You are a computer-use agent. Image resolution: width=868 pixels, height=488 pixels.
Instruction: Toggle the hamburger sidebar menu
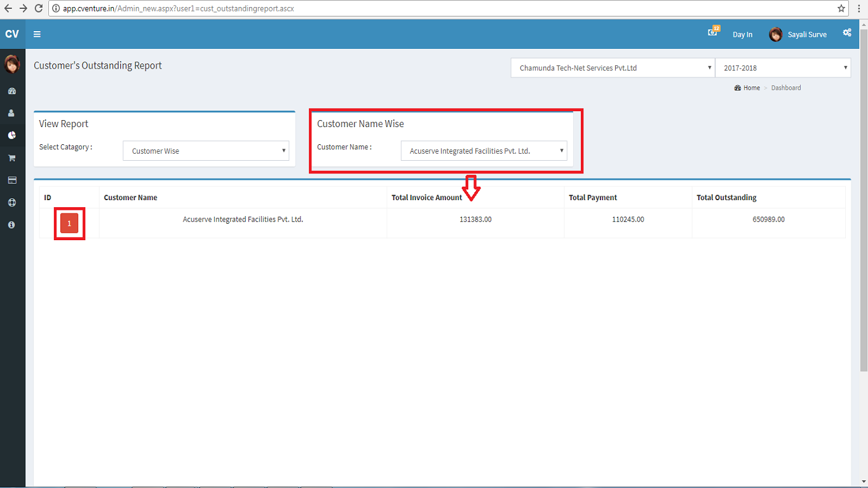click(x=37, y=34)
